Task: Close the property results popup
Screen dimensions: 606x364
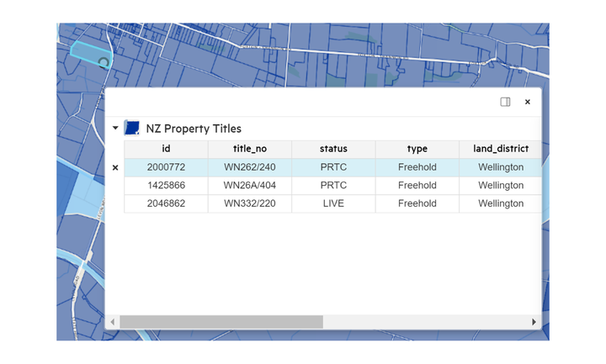Action: 528,102
